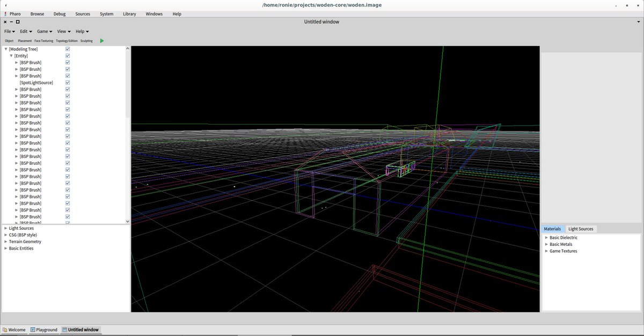The image size is (644, 336).
Task: Open the View dropdown menu
Action: click(x=64, y=32)
